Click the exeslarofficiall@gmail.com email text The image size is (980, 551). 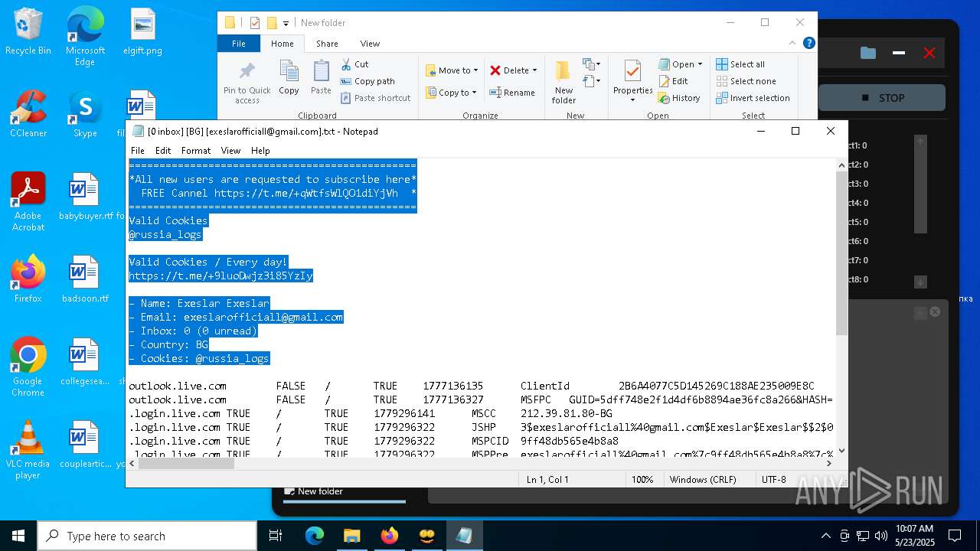click(263, 318)
